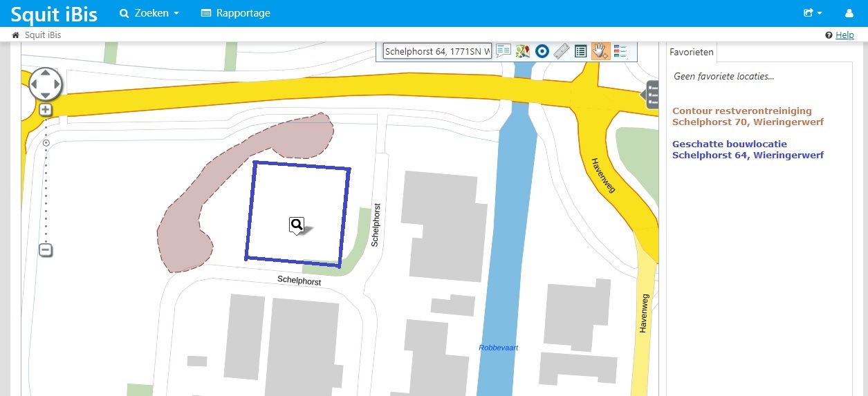Open the Help link

tap(844, 35)
